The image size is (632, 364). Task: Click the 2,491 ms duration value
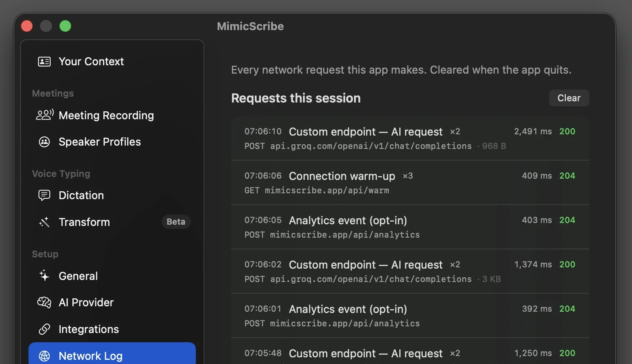pyautogui.click(x=533, y=131)
